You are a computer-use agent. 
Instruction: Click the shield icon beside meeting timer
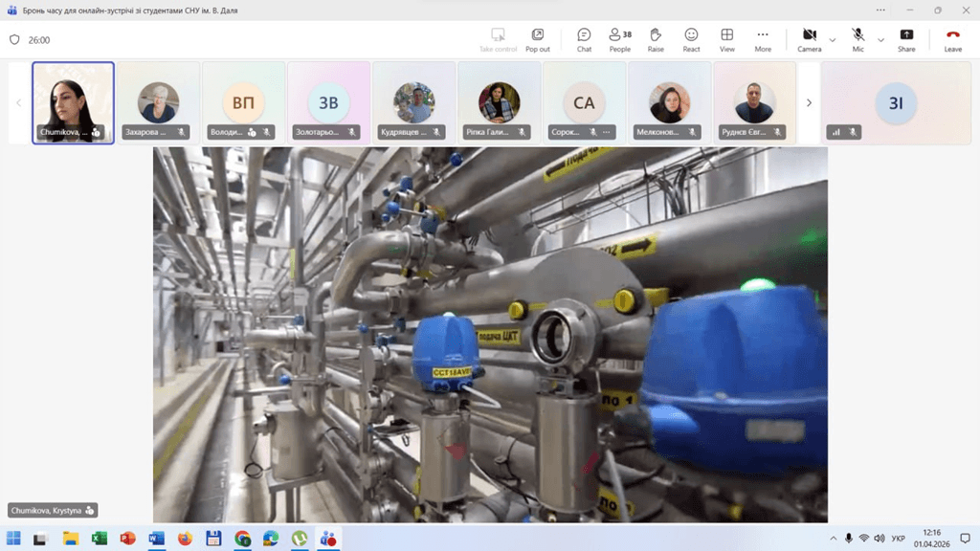[14, 40]
